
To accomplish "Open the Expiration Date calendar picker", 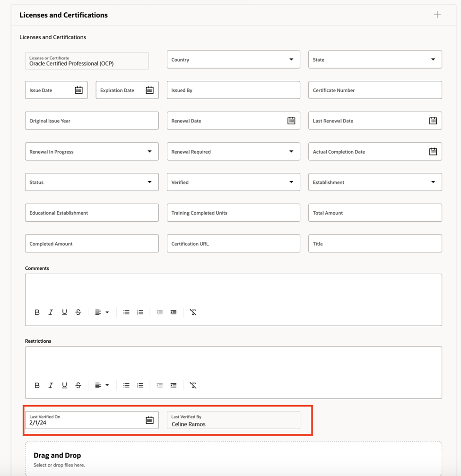I will point(149,90).
